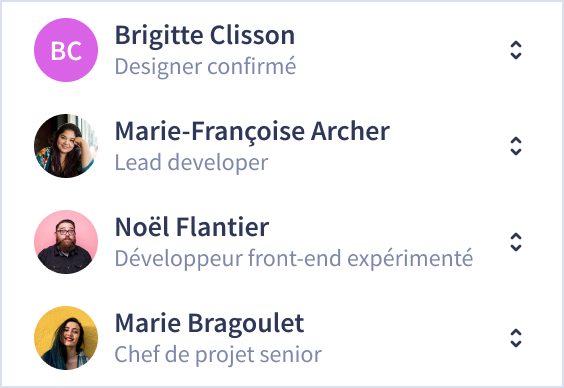This screenshot has height=388, width=564.
Task: Click the up chevron in Noël Flantier's row
Action: (516, 237)
